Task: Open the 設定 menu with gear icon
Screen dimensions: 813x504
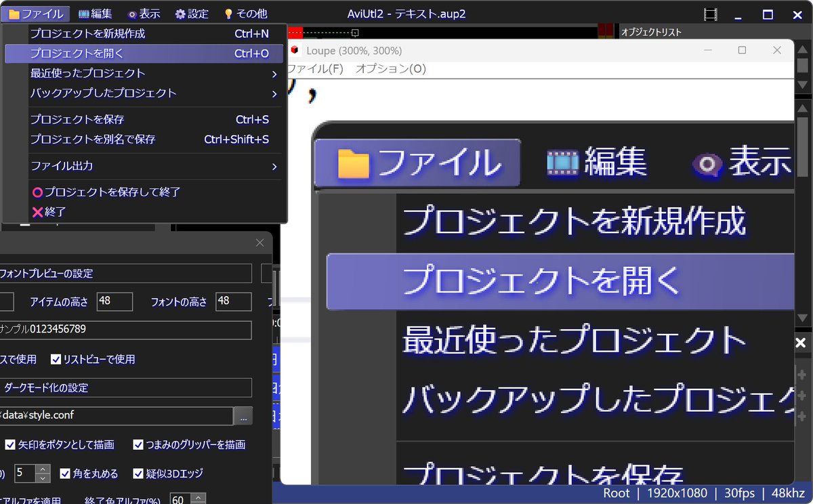Action: coord(192,14)
